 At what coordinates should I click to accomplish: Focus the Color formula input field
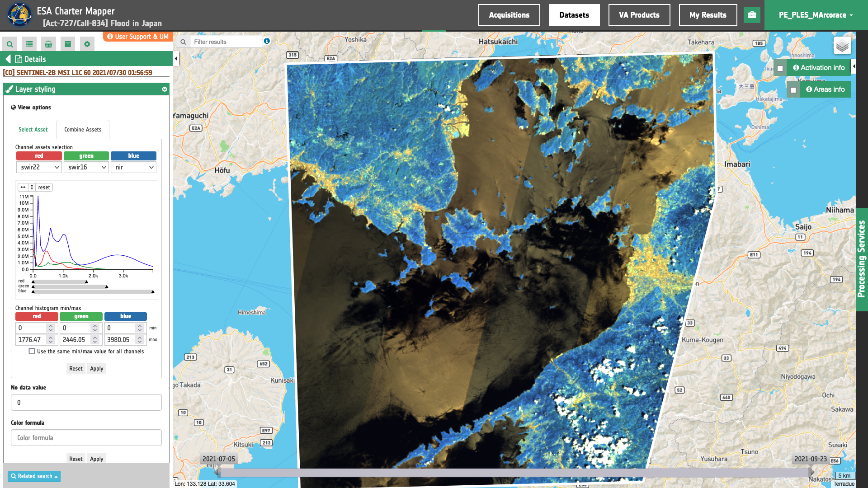pos(86,438)
